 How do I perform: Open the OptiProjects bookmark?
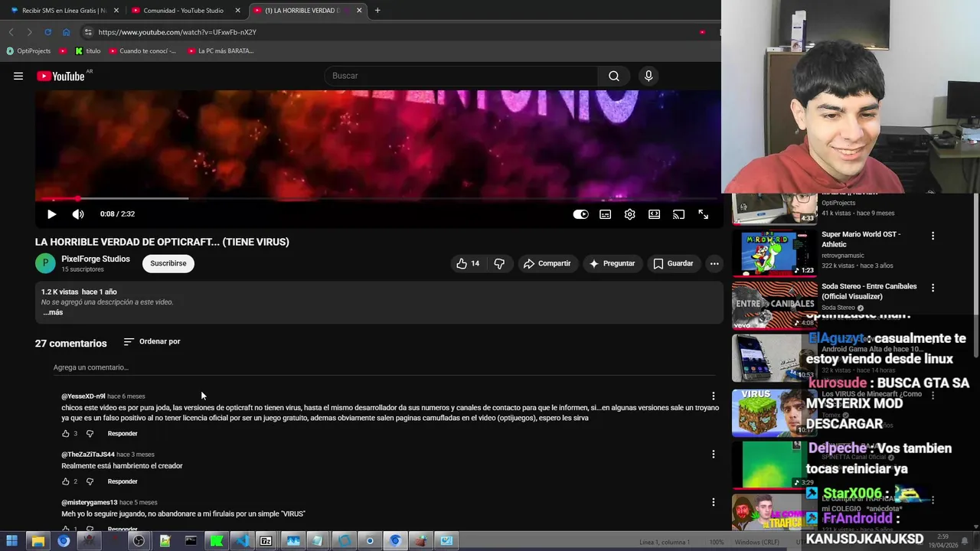click(x=28, y=51)
